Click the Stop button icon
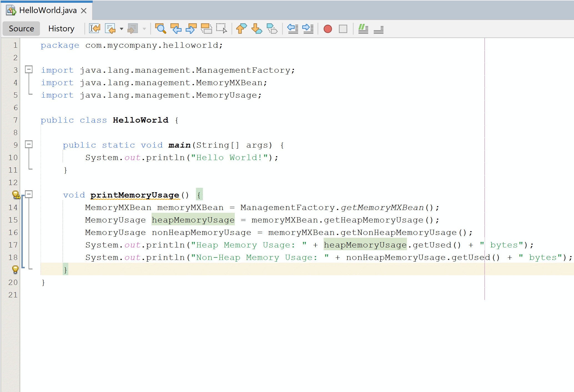The image size is (574, 392). 343,29
